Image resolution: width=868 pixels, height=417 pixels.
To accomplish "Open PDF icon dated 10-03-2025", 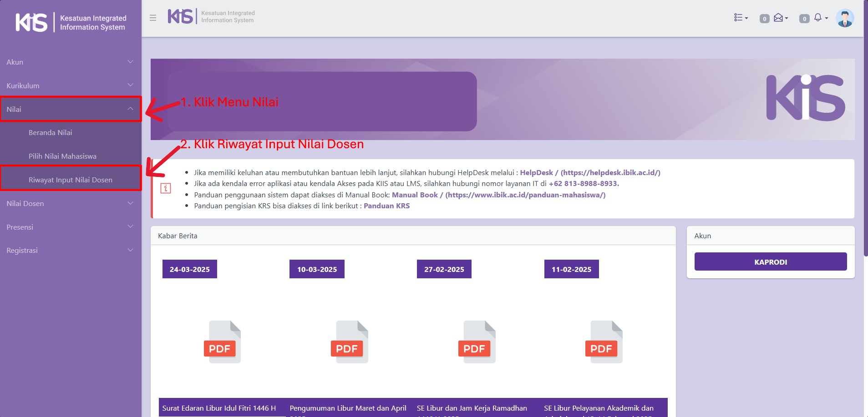I will tap(349, 342).
